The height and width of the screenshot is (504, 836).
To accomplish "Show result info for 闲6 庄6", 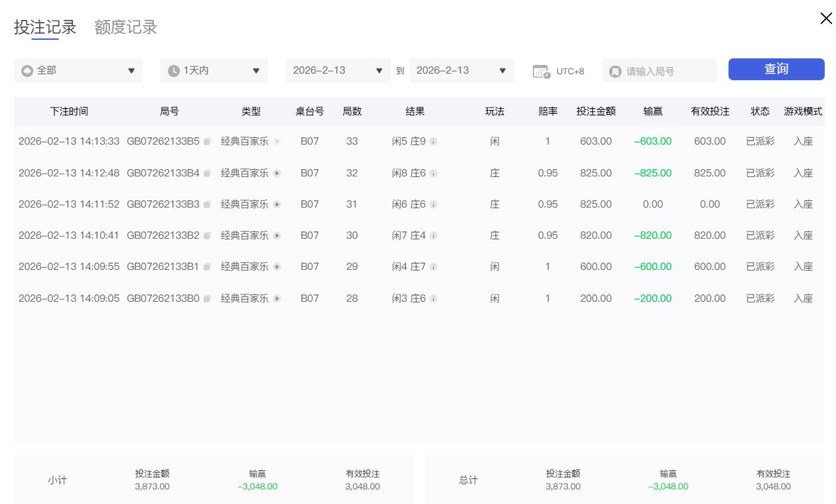I will click(x=433, y=205).
